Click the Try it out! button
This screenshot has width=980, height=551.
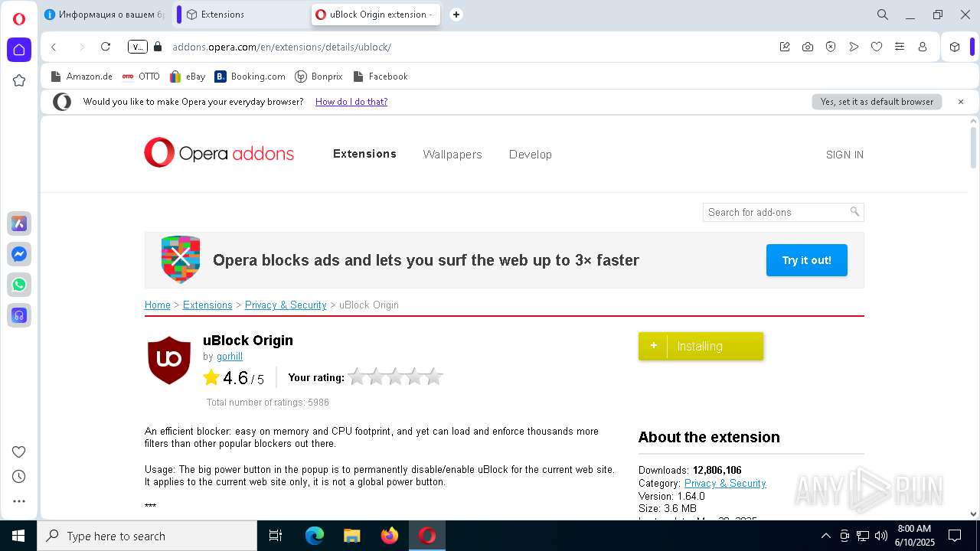[x=806, y=260]
